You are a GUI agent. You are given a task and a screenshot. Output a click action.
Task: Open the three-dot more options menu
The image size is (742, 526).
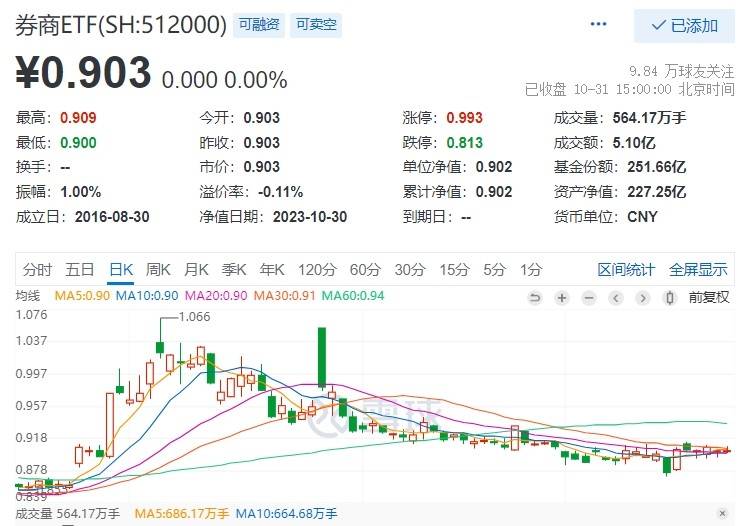(x=599, y=24)
